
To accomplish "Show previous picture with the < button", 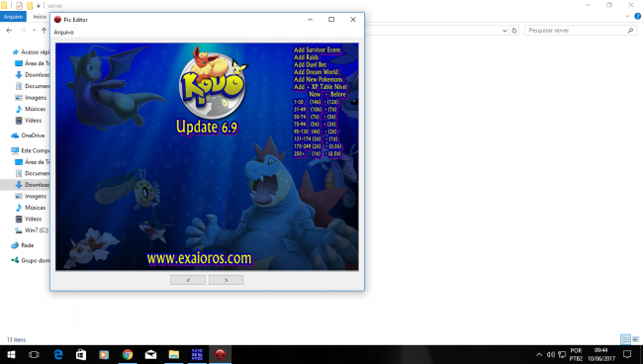I will coord(188,280).
